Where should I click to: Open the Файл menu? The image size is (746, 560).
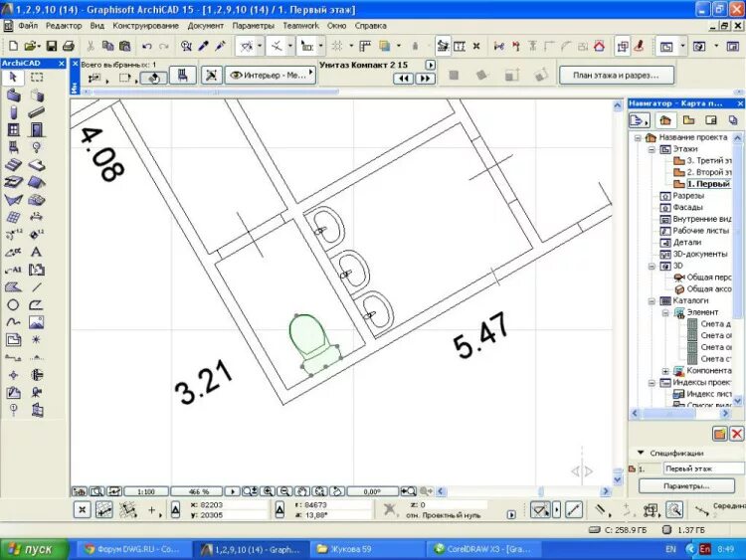tap(28, 26)
